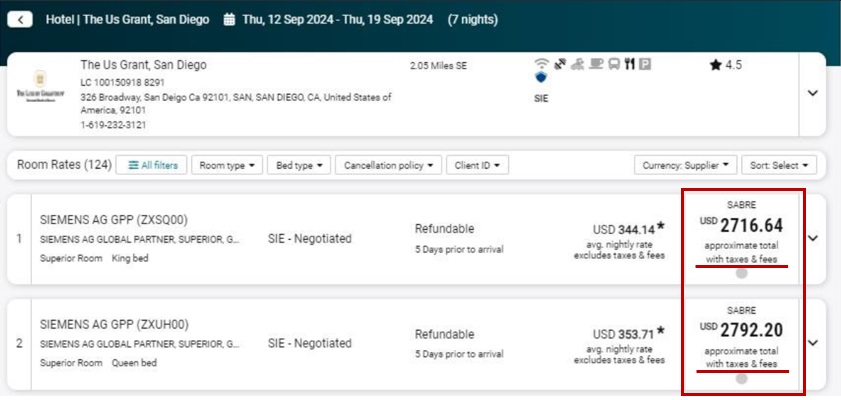Viewport: 841px width, 400px height.
Task: Click the LC 100150918 8291 code
Action: click(123, 83)
